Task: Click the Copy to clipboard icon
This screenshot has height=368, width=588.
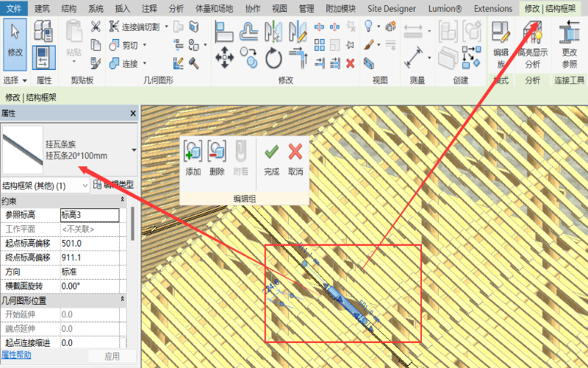Action: click(x=96, y=45)
